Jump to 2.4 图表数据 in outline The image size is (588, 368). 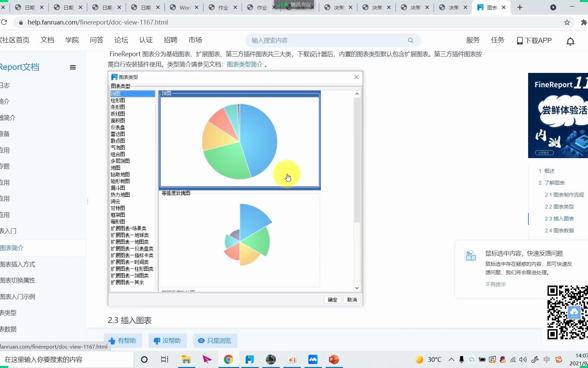pos(559,230)
